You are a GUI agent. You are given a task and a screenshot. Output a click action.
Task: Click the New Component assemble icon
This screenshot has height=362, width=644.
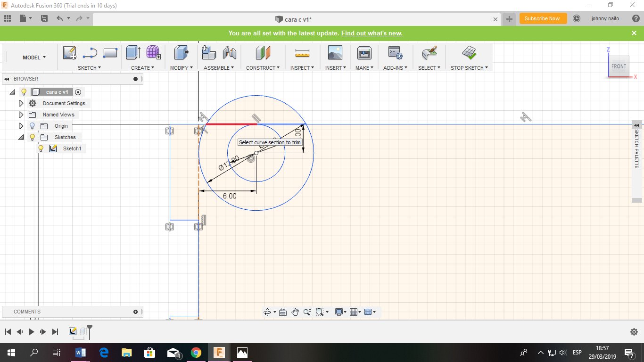[x=208, y=52]
